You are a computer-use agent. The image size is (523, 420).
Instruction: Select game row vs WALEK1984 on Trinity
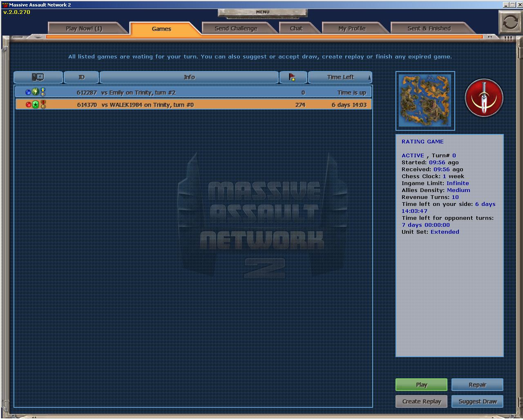[x=193, y=105]
